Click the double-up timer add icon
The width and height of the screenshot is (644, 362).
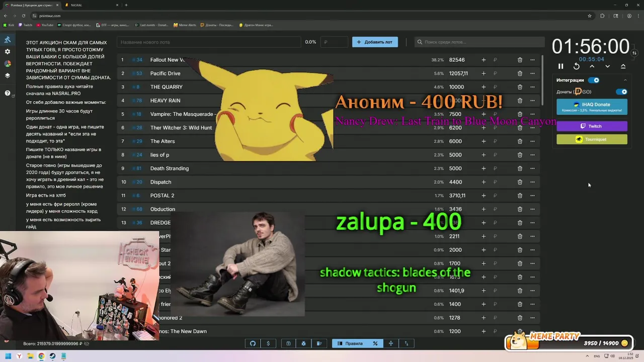pos(623,66)
